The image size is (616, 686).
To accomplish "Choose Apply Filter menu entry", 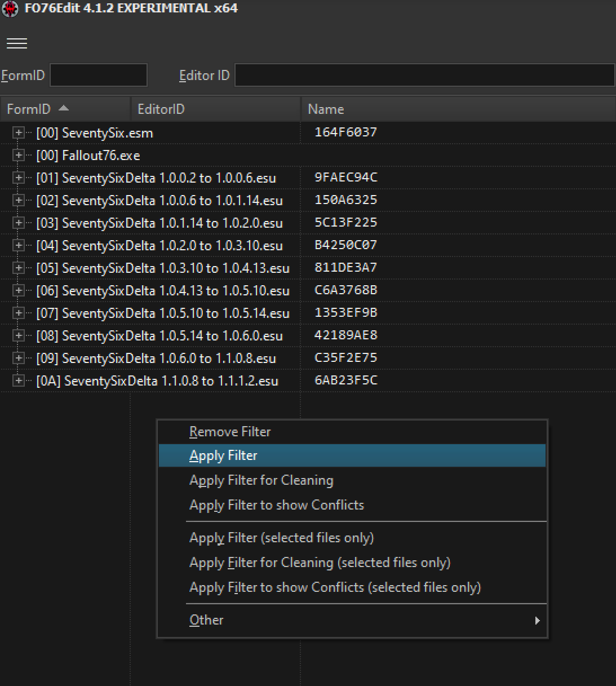I will [x=352, y=455].
